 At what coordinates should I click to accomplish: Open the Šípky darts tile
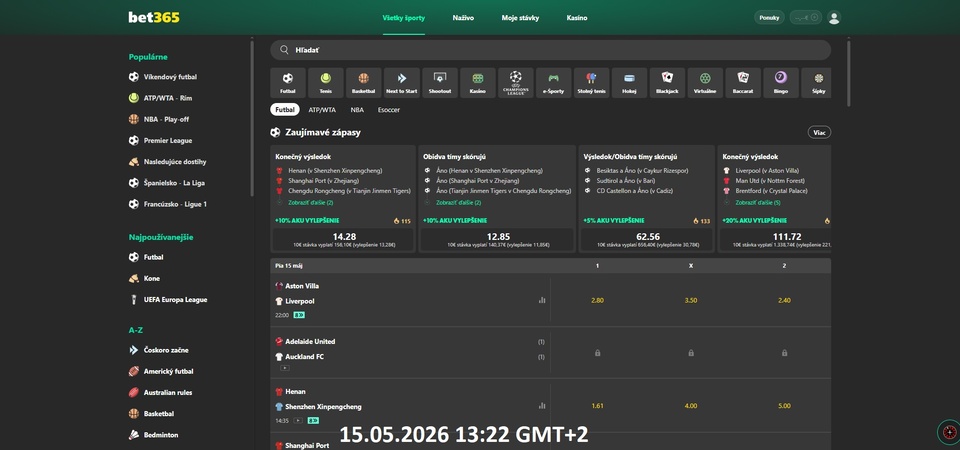tap(816, 83)
